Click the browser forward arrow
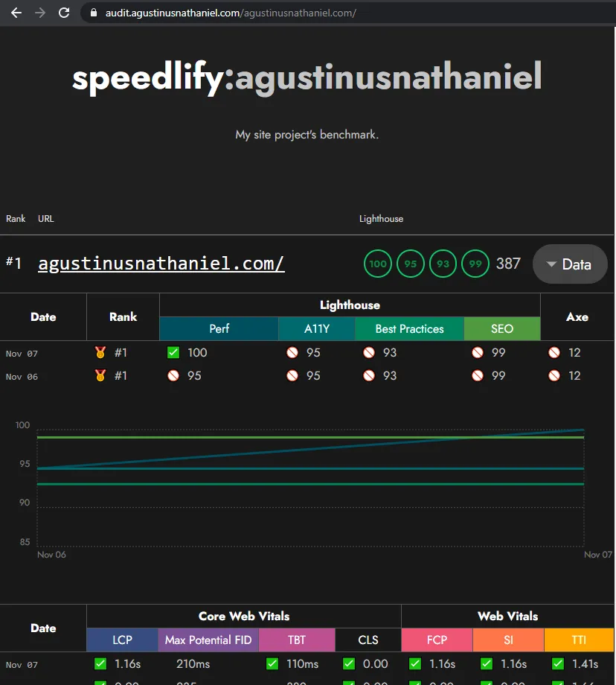The width and height of the screenshot is (616, 685). (40, 13)
